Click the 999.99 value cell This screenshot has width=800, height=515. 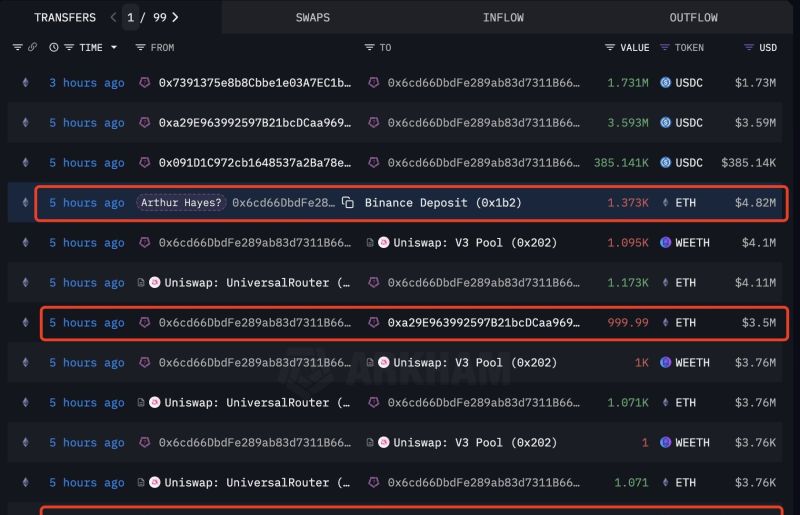coord(628,323)
